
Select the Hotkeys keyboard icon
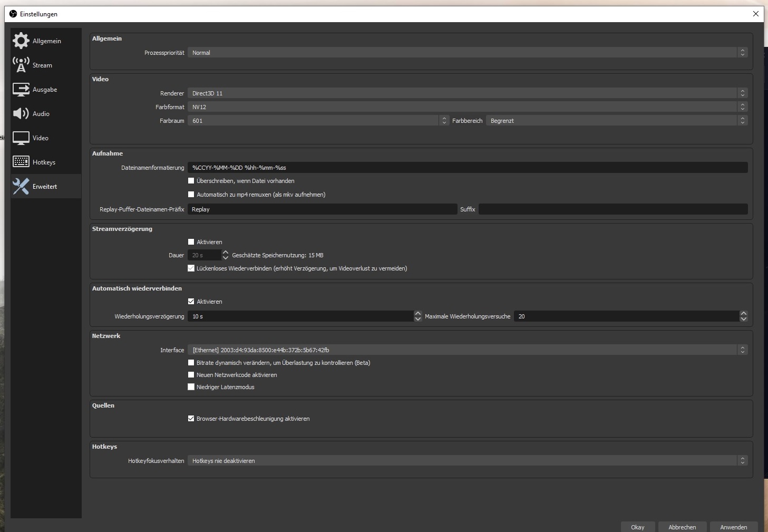point(21,162)
